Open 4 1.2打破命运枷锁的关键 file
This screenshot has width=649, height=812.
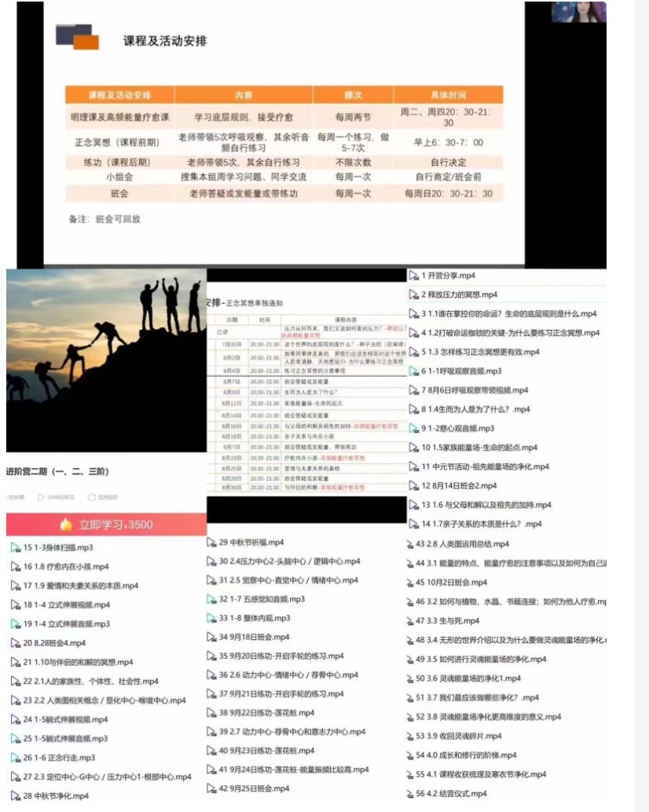(510, 333)
